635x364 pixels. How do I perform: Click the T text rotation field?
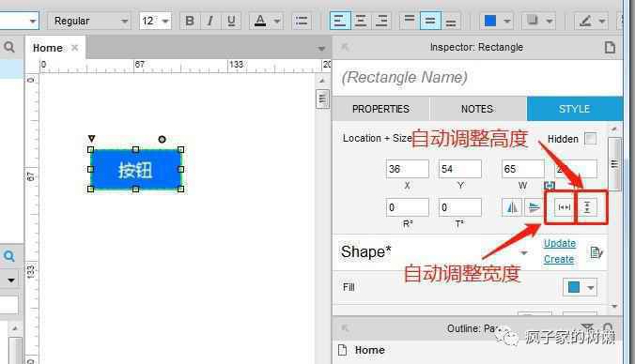click(460, 207)
